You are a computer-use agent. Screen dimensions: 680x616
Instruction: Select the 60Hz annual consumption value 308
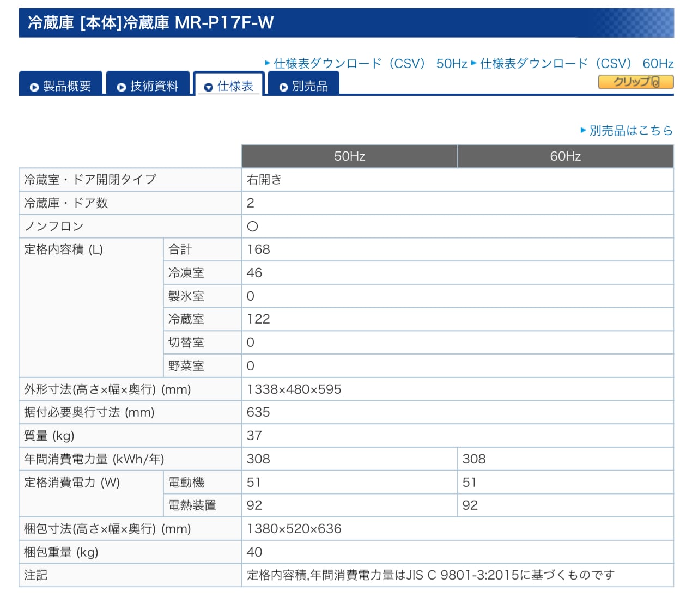click(474, 459)
